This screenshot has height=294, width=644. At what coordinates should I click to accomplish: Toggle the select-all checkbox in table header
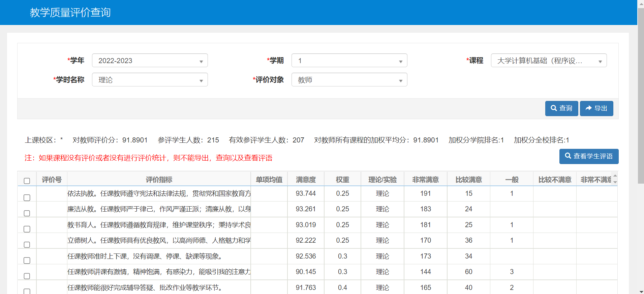(x=27, y=181)
